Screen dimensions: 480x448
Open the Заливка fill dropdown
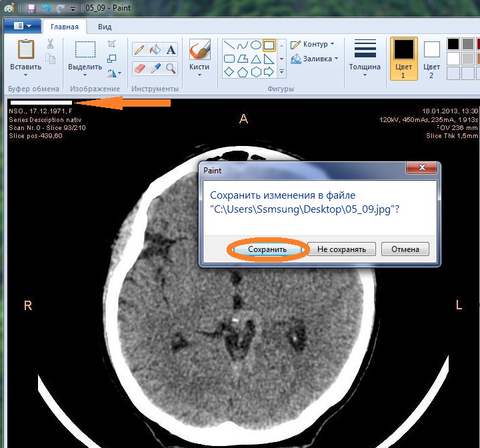tap(314, 59)
